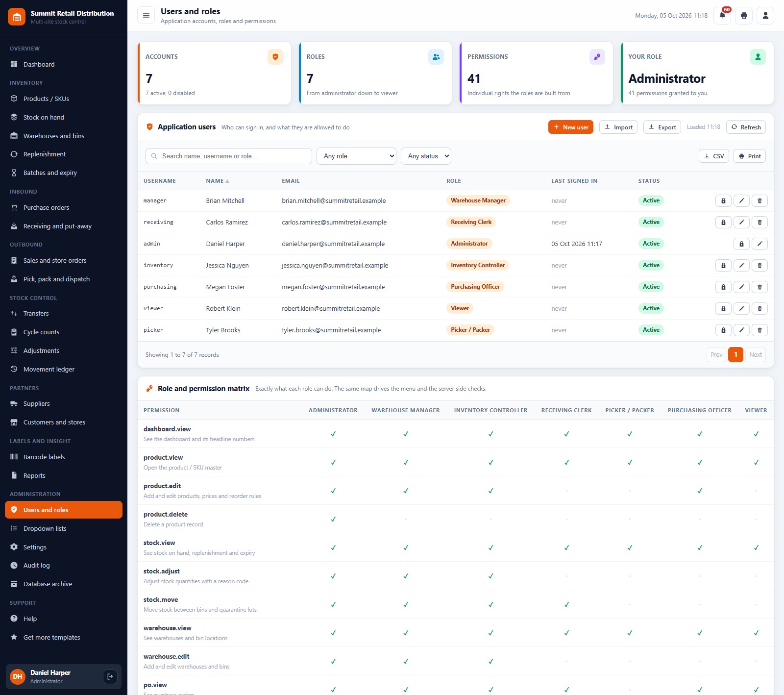Click the Summit Retail Distribution logo icon
The height and width of the screenshot is (695, 784).
[x=17, y=17]
